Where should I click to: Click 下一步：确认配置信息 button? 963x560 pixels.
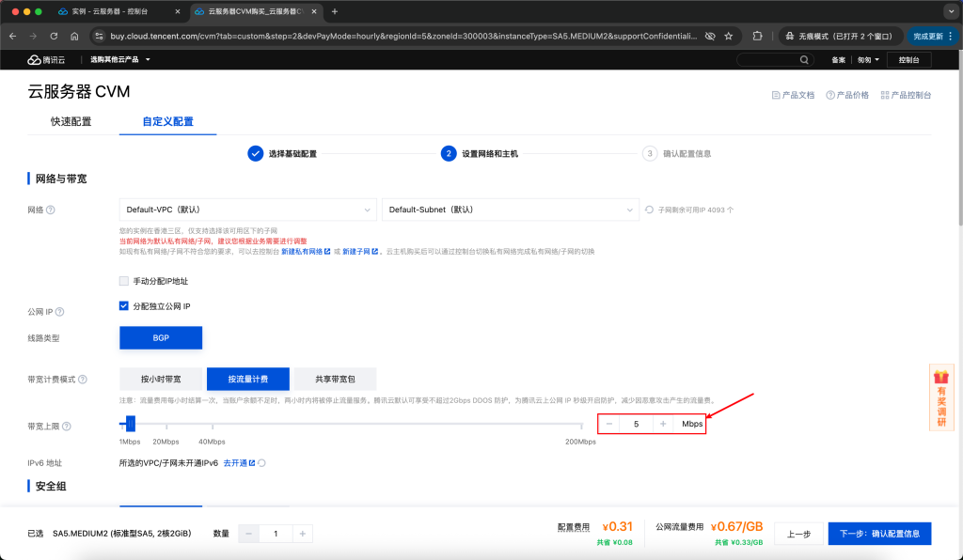point(879,533)
